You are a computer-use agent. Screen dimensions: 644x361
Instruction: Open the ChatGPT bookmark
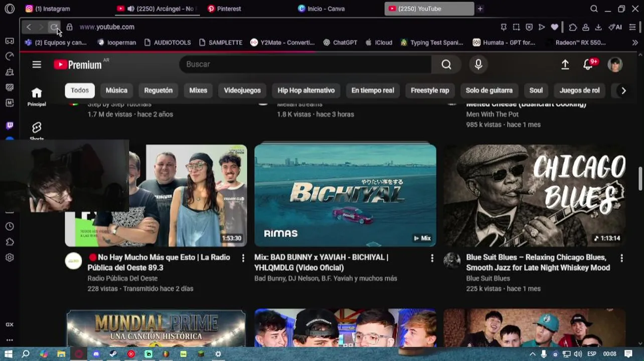pyautogui.click(x=340, y=43)
